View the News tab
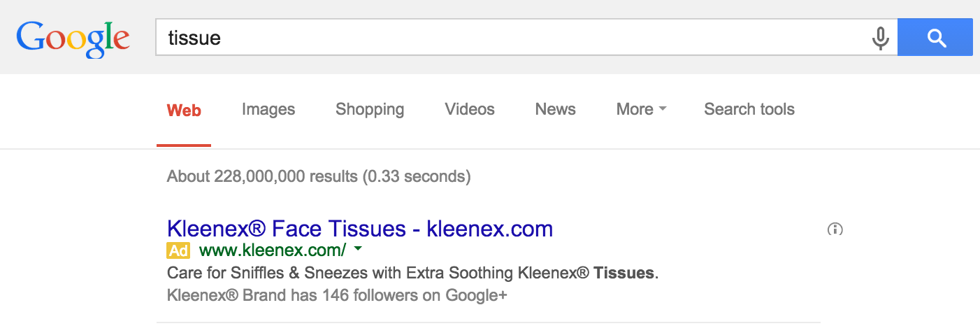The image size is (980, 333). 555,109
